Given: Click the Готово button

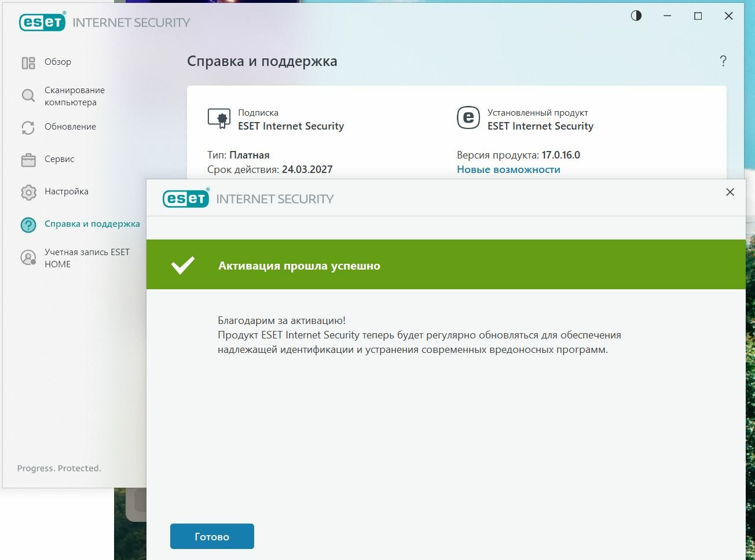Looking at the screenshot, I should click(212, 536).
